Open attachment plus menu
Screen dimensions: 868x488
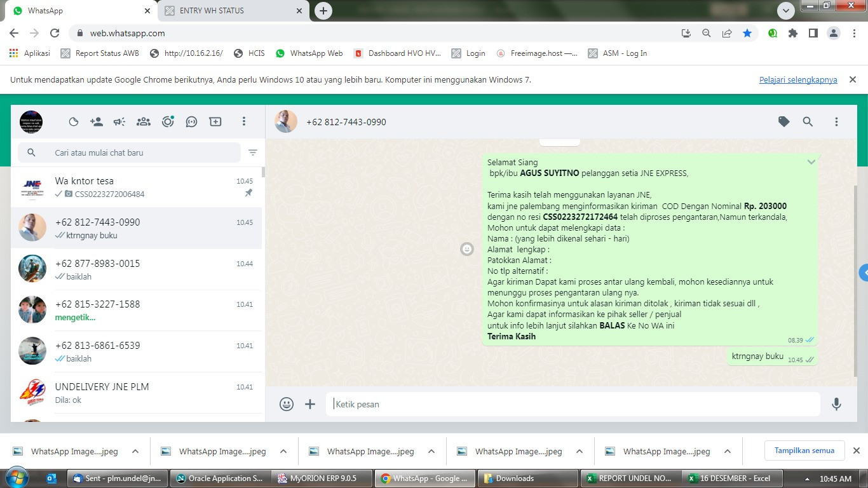310,404
